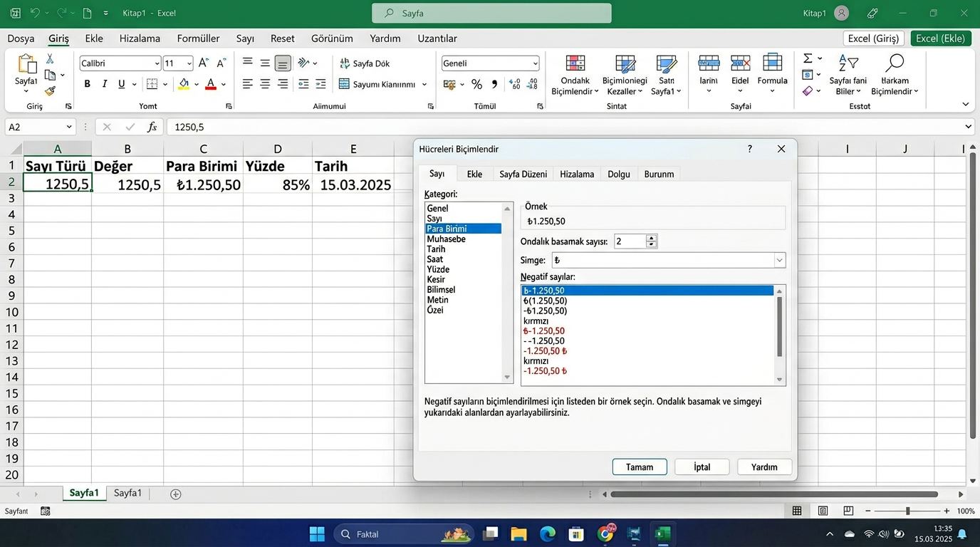Viewport: 980px width, 547px height.
Task: Click the İptal button
Action: click(x=702, y=467)
